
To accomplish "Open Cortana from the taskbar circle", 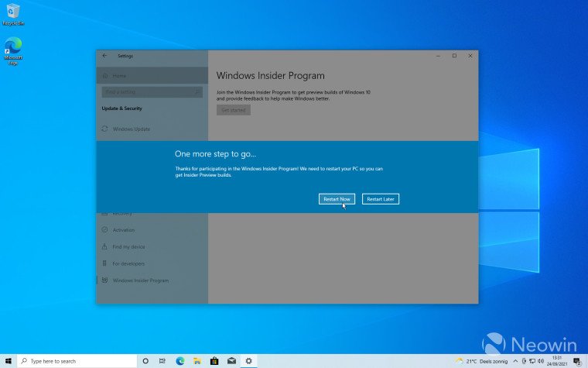I will pos(145,361).
